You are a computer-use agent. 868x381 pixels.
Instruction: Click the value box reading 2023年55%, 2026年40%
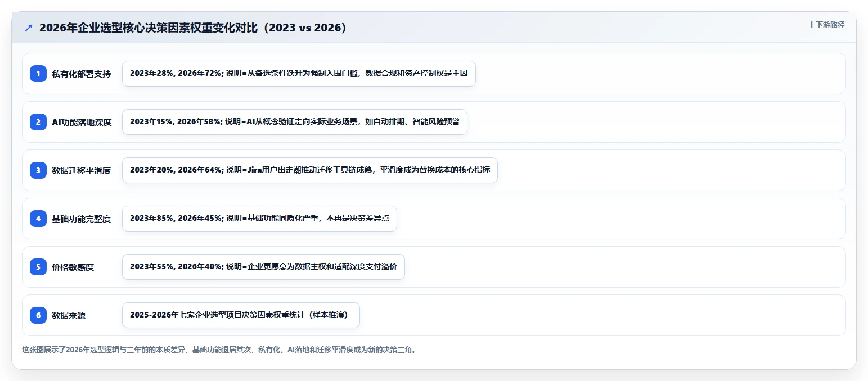click(263, 267)
